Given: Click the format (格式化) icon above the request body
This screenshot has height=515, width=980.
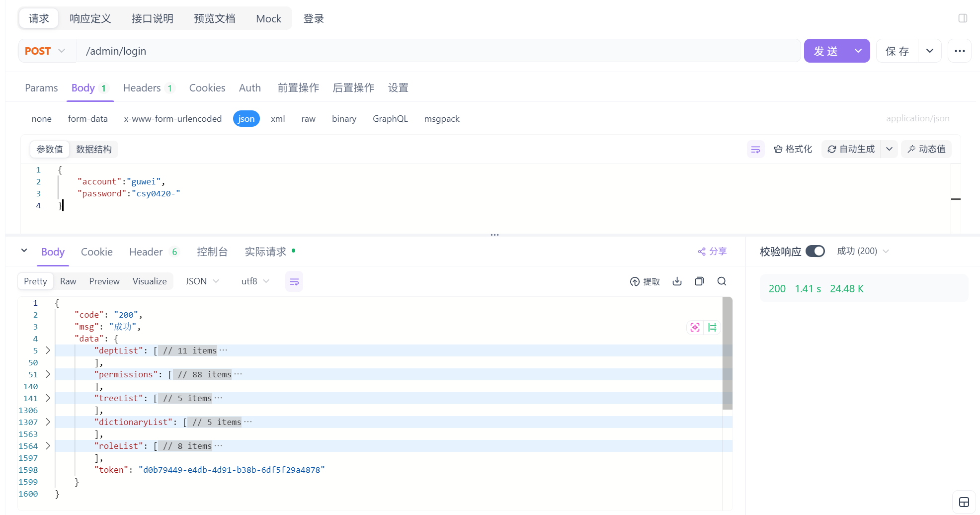Looking at the screenshot, I should (793, 149).
